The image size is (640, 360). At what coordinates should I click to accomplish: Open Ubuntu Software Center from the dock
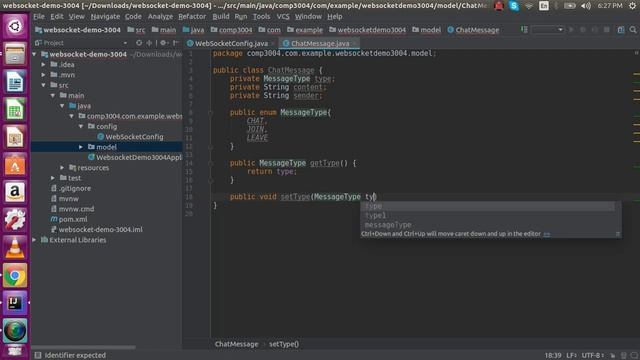point(15,165)
